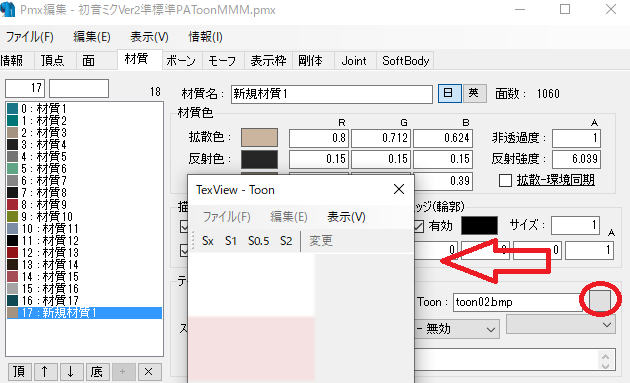Select material row 9 : 材質10
The width and height of the screenshot is (630, 383).
pos(84,217)
